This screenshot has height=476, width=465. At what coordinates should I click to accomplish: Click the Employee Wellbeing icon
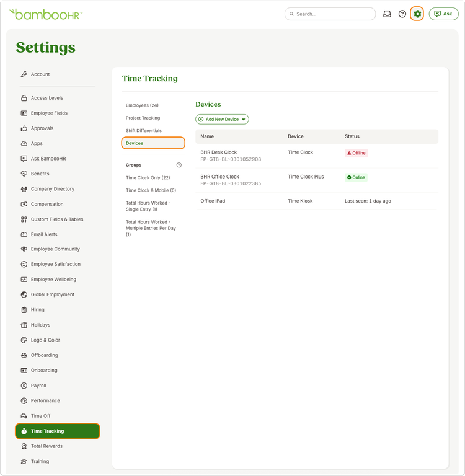click(x=24, y=280)
